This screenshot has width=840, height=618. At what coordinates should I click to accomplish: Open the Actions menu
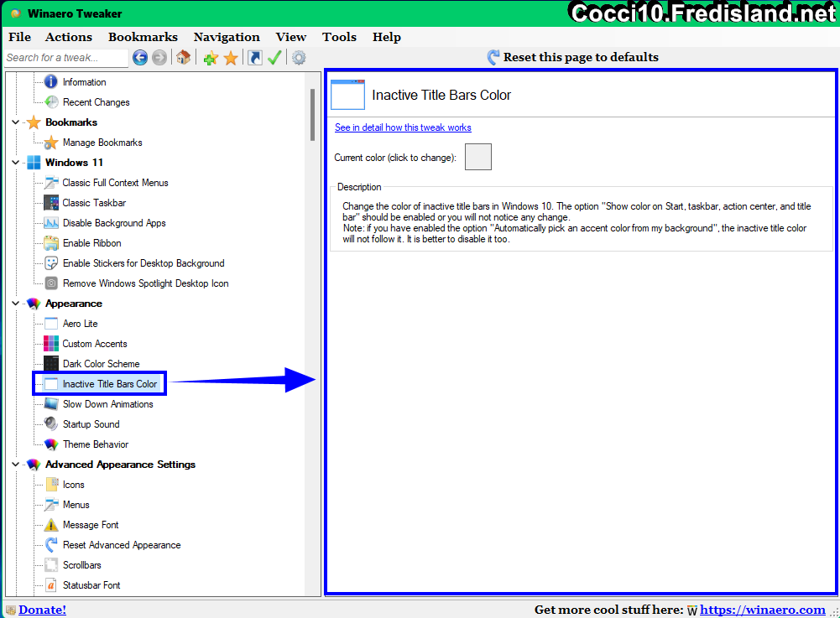[x=69, y=37]
